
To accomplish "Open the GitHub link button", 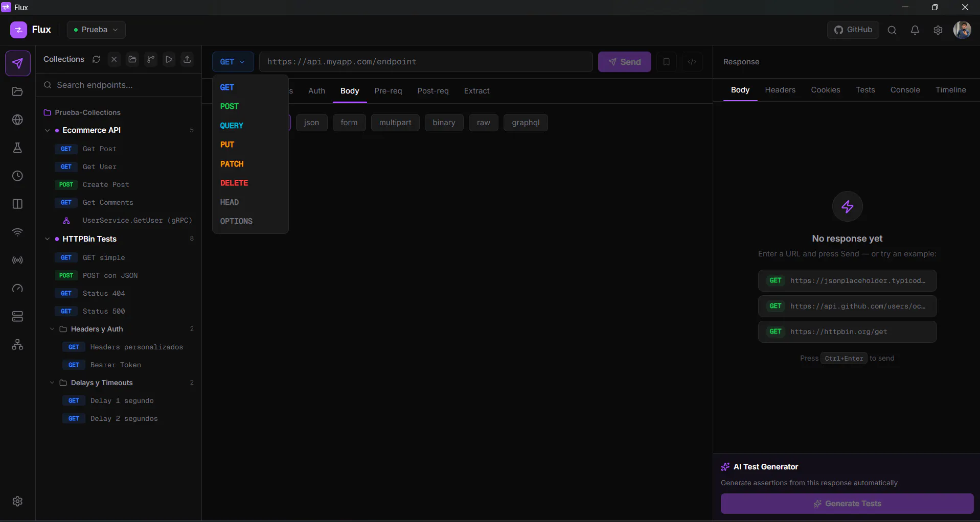I will coord(853,30).
